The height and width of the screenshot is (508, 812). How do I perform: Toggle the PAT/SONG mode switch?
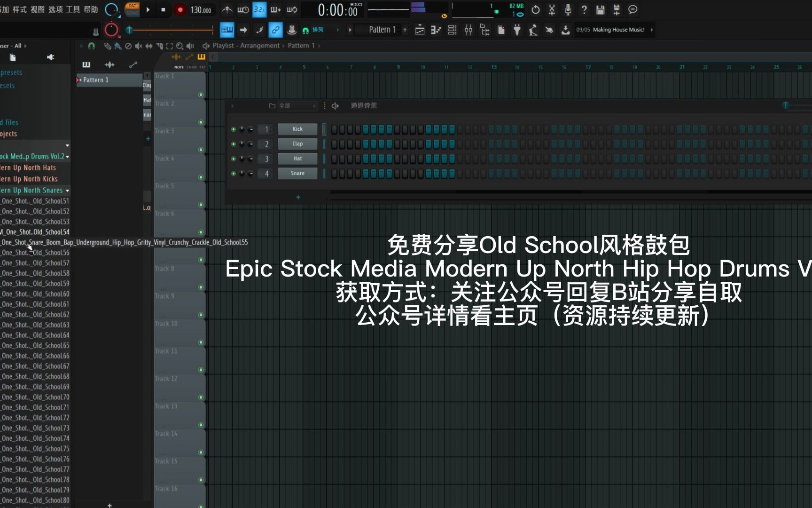click(133, 9)
